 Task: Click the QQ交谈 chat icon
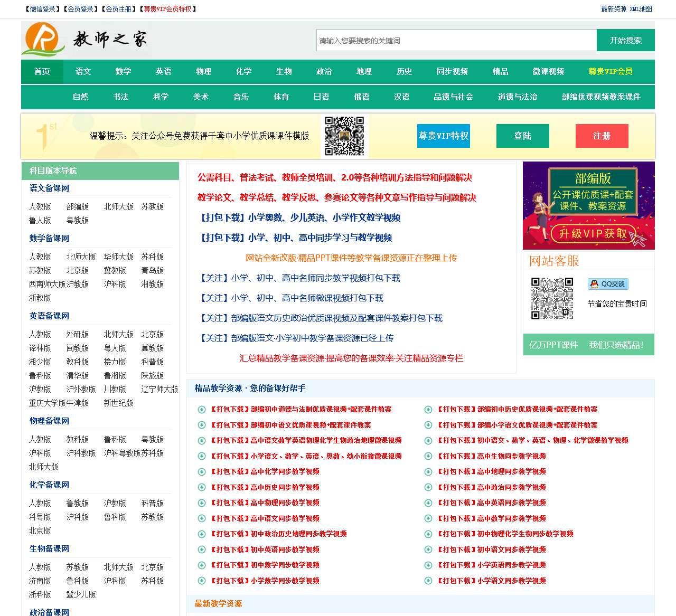(608, 284)
